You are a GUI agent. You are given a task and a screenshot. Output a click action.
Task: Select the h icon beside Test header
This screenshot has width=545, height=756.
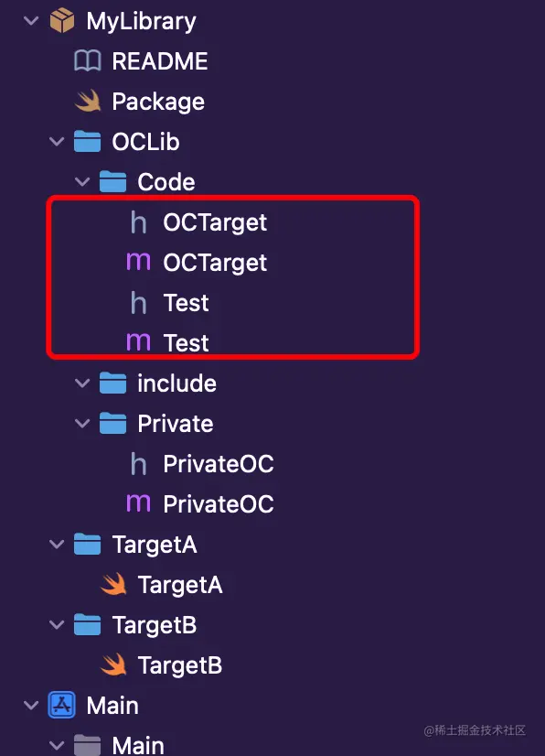coord(139,302)
